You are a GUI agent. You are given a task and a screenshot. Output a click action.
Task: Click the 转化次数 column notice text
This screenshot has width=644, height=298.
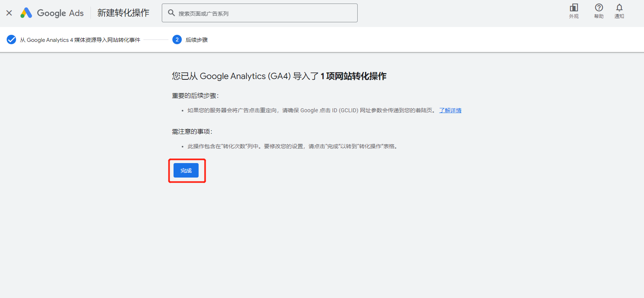tap(293, 146)
